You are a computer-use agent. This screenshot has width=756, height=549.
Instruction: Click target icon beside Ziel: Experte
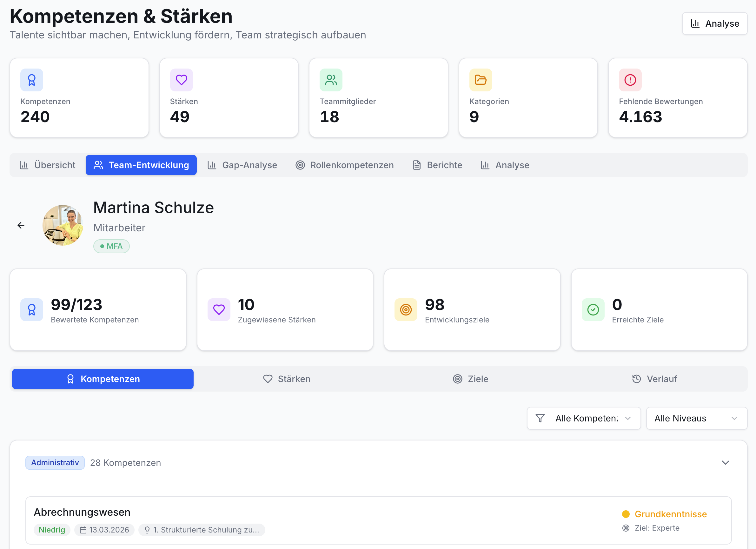point(626,528)
